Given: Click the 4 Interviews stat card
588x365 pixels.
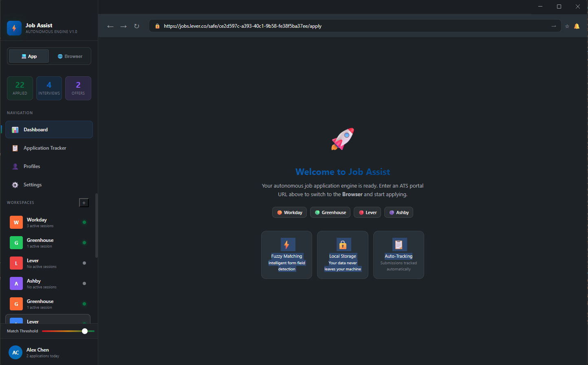Looking at the screenshot, I should click(49, 88).
